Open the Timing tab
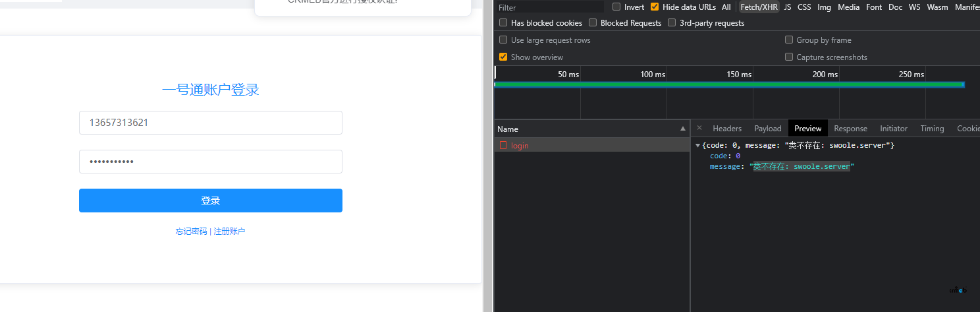The image size is (980, 312). click(932, 128)
